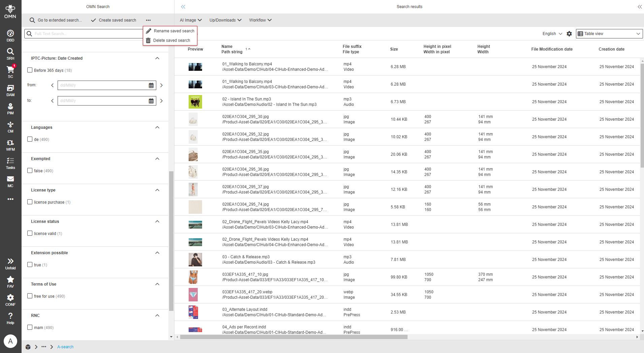Click the settings gear next to English
The width and height of the screenshot is (644, 353).
[569, 34]
